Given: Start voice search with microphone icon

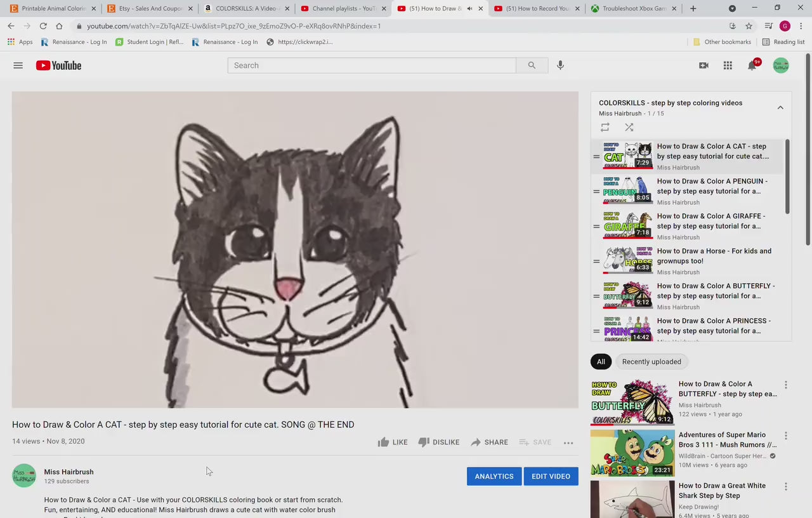Looking at the screenshot, I should point(560,65).
